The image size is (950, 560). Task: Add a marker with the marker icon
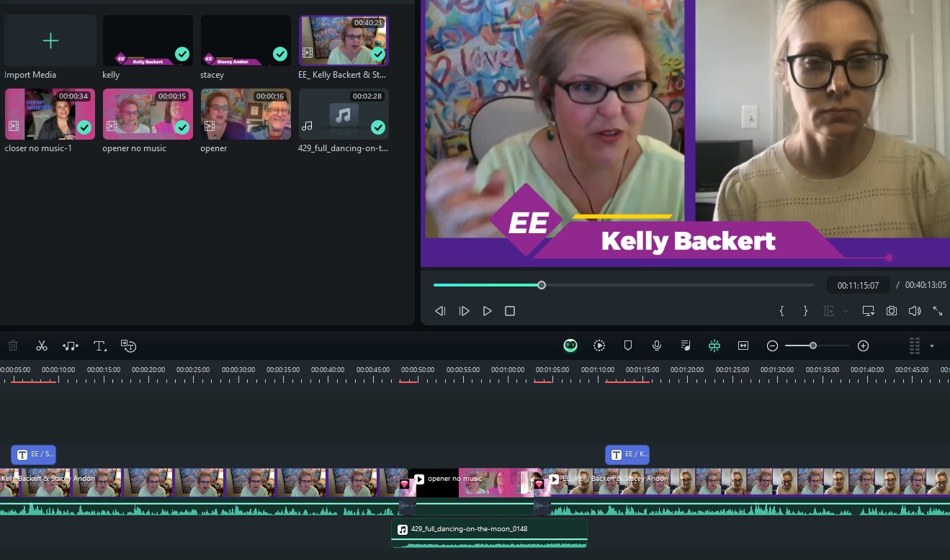tap(627, 346)
